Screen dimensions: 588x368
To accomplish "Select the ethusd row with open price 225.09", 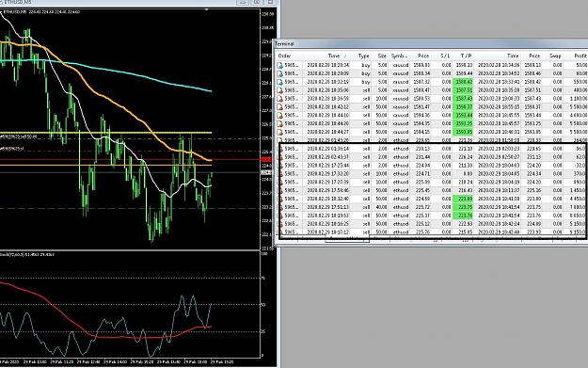I will pyautogui.click(x=433, y=182).
